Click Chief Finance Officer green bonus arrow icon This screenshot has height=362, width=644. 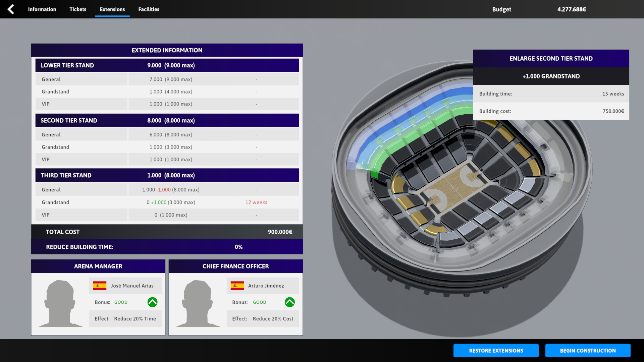tap(290, 302)
